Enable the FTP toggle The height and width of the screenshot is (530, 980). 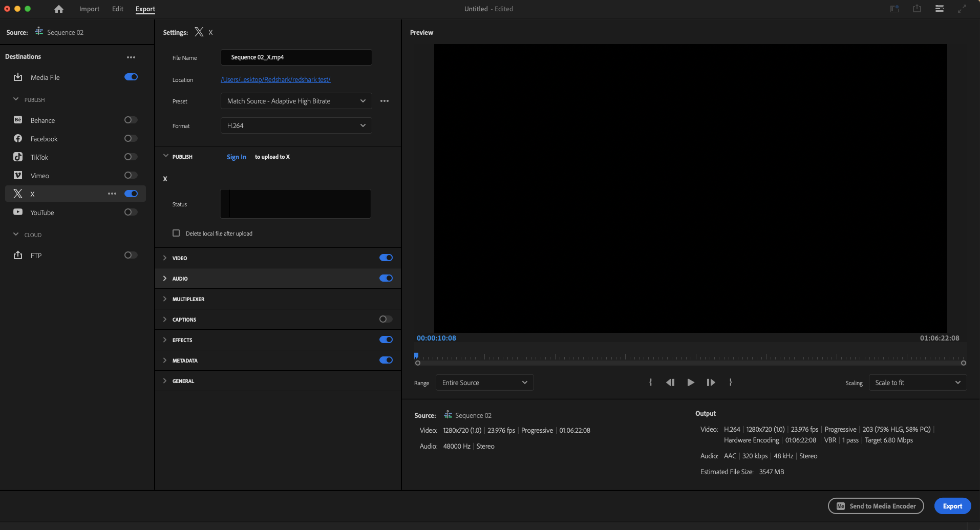tap(131, 255)
